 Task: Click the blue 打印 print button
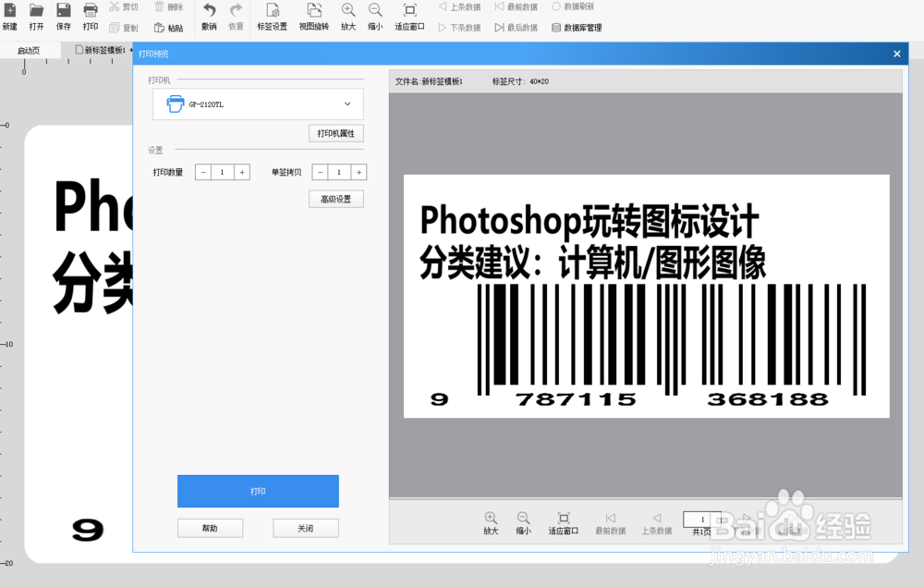[x=258, y=491]
